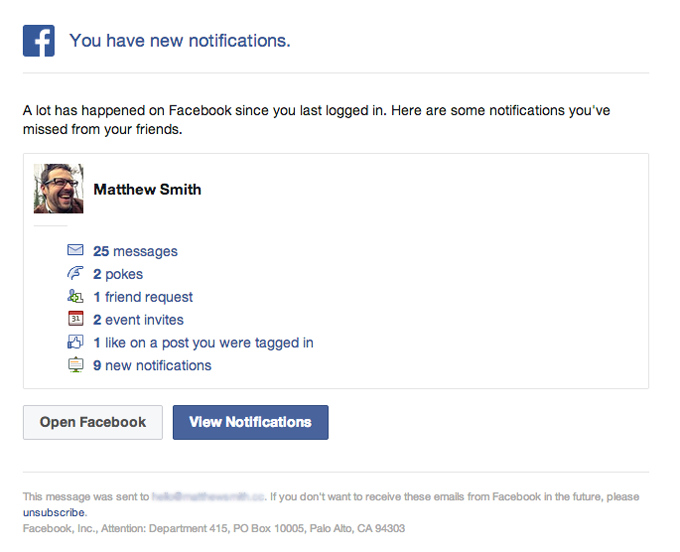The image size is (680, 552).
Task: Click the new notifications board icon
Action: (75, 365)
